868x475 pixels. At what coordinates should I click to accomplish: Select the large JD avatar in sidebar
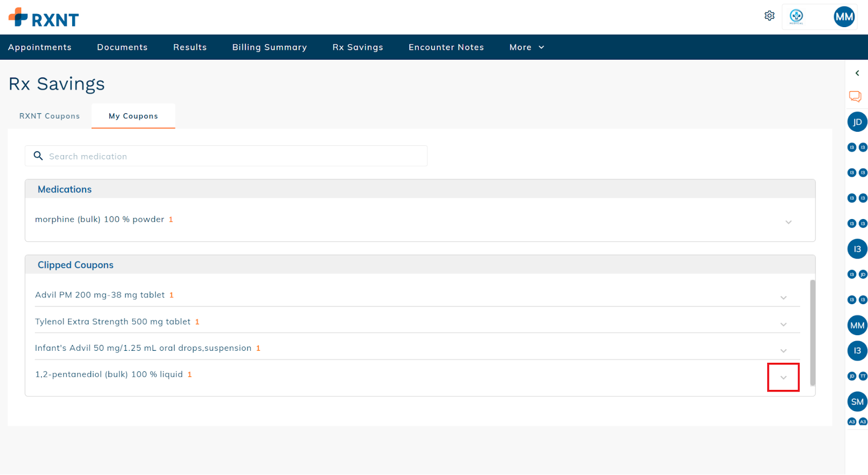coord(857,122)
